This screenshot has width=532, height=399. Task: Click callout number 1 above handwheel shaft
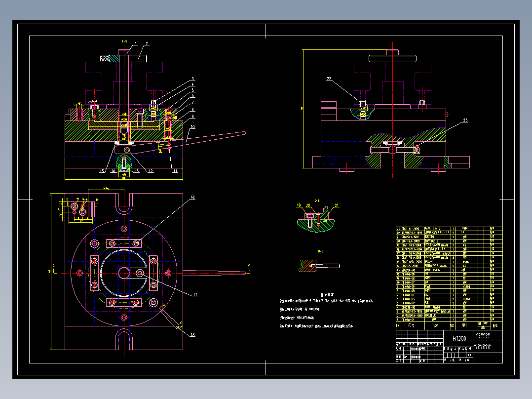pos(136,43)
